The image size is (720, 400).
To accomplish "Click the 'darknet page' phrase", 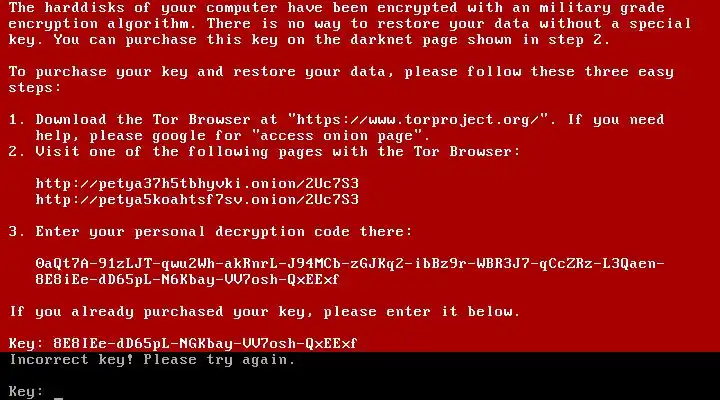I will 404,40.
